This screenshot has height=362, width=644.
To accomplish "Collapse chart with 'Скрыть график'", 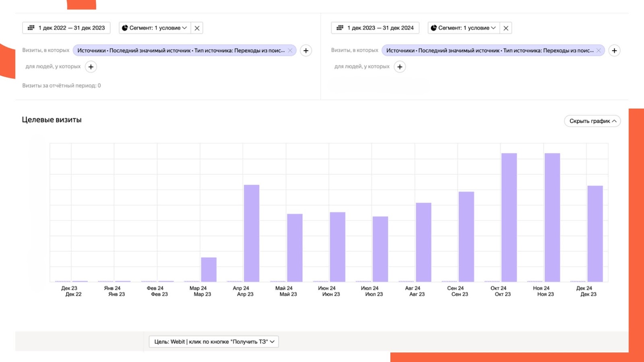I will pos(592,121).
